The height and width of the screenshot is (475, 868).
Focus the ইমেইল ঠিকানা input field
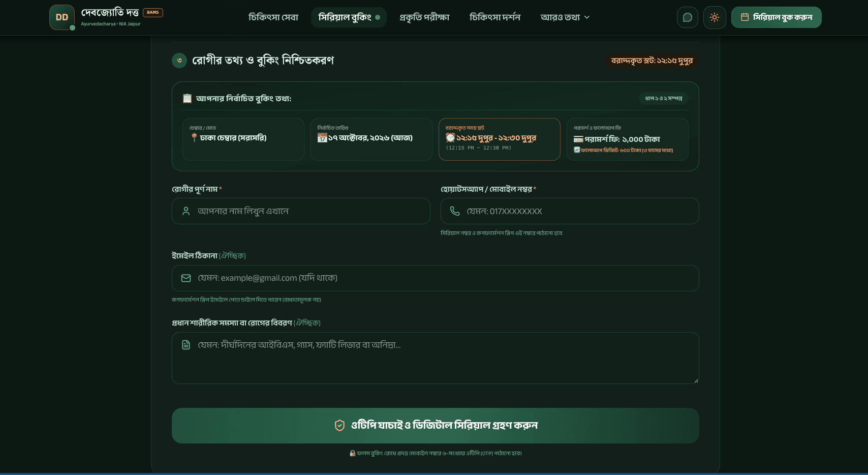coord(436,278)
